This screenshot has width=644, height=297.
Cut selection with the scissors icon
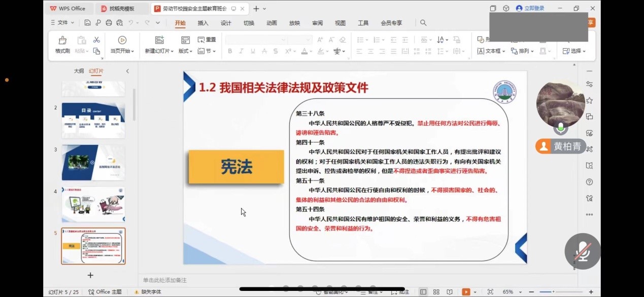click(96, 40)
